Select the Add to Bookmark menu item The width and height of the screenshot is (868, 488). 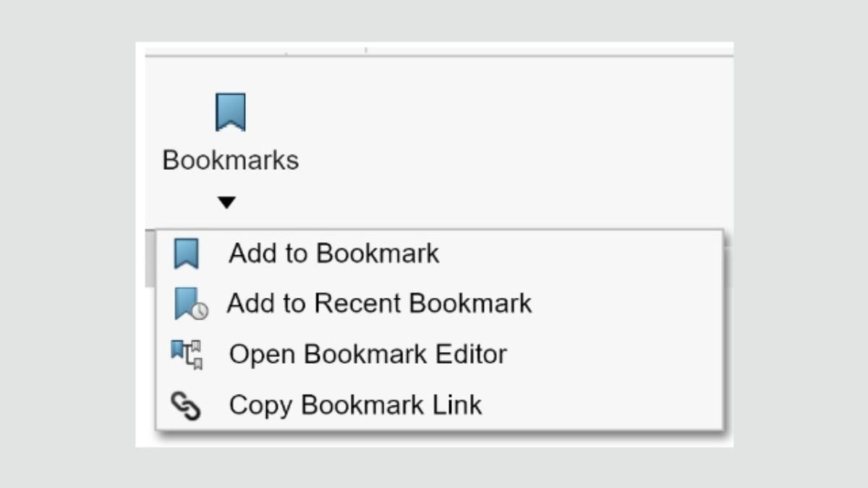coord(333,254)
